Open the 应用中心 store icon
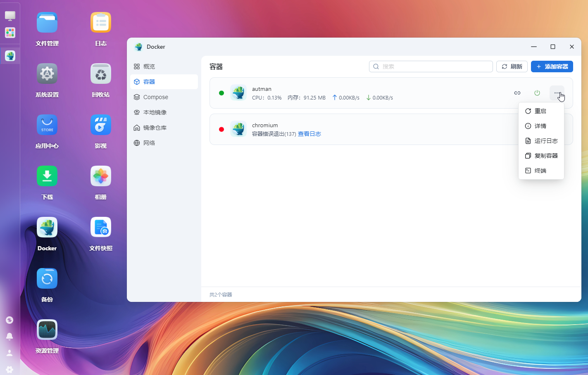 point(47,125)
